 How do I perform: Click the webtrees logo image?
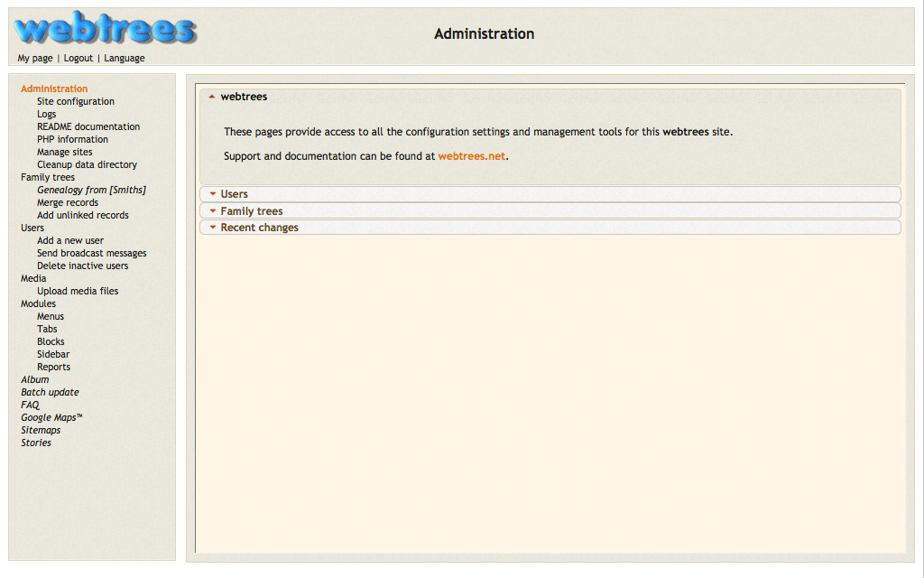(x=105, y=30)
